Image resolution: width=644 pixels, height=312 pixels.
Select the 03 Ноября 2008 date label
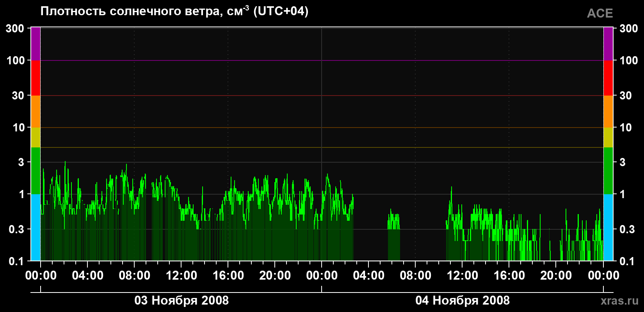pyautogui.click(x=181, y=300)
